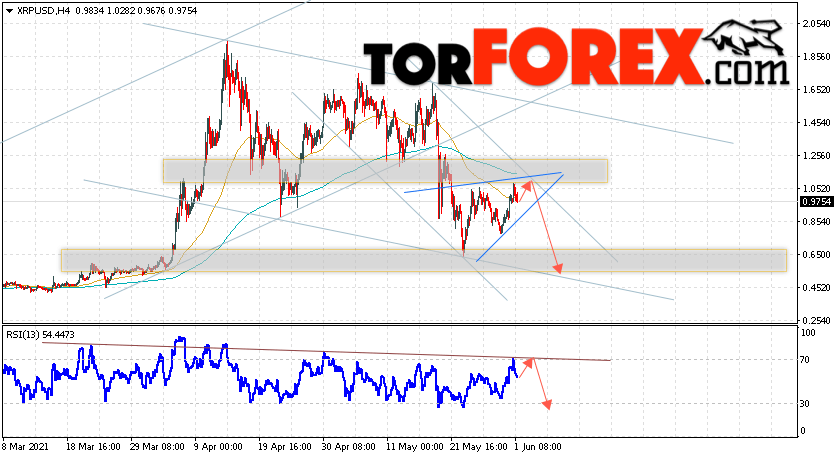Select price level 0.6500 on axis
This screenshot has height=458, width=838.
pyautogui.click(x=817, y=255)
